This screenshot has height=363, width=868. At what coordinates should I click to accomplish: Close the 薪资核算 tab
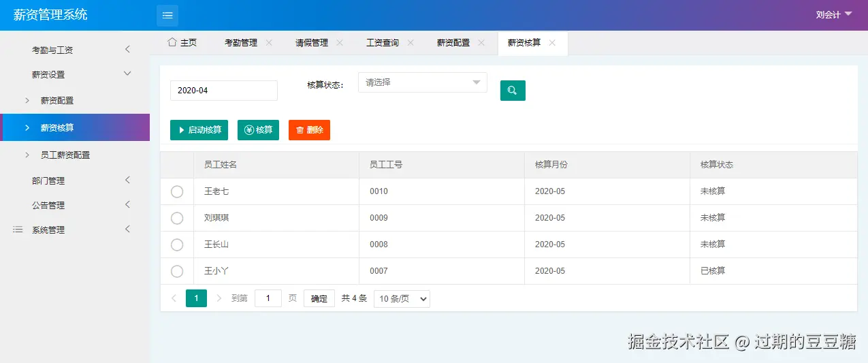tap(552, 42)
